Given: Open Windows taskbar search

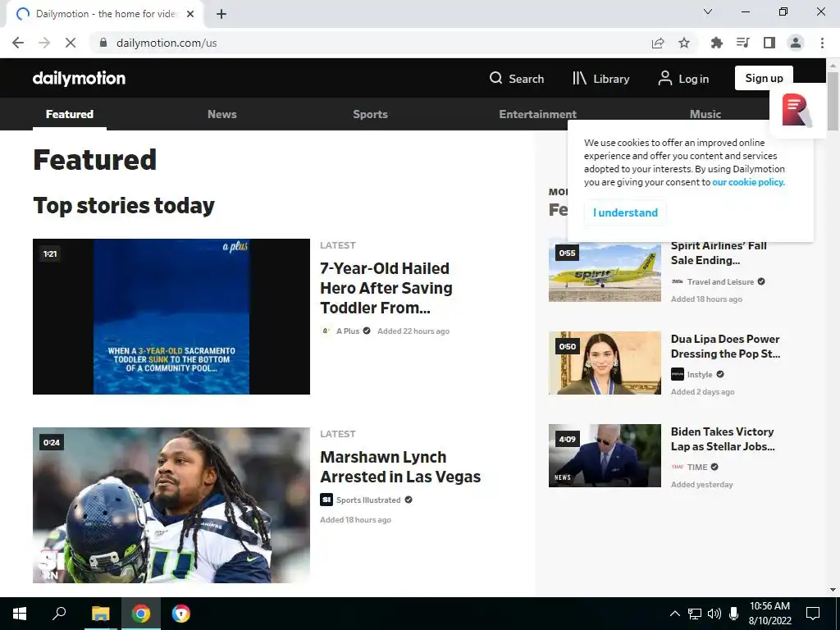Looking at the screenshot, I should click(59, 614).
